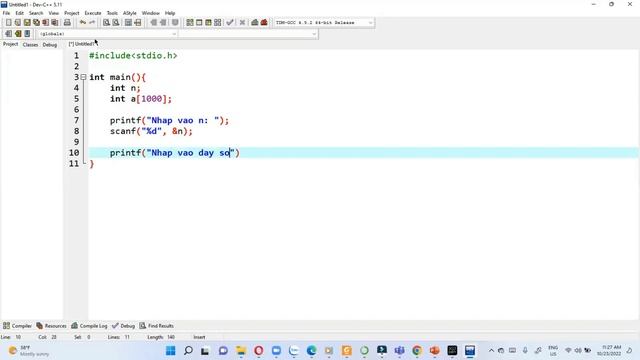Screen dimensions: 640x360
Task: Open the Edit menu
Action: [x=19, y=13]
